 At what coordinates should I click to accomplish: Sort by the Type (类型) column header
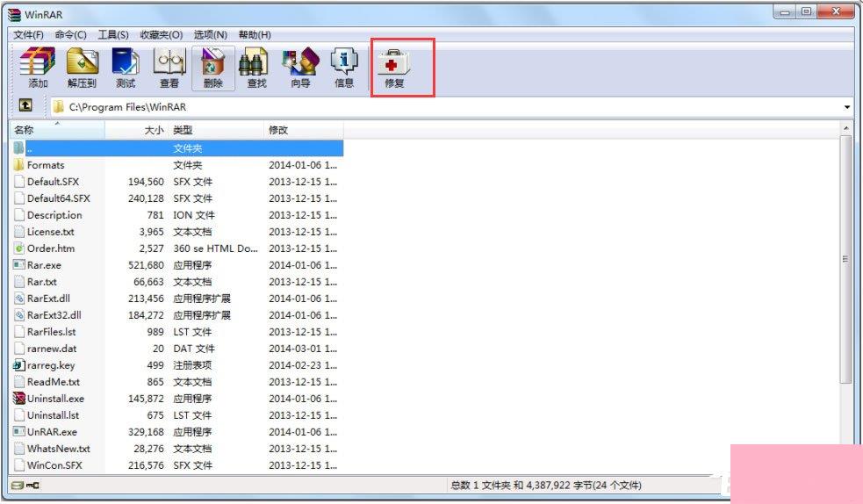click(x=216, y=131)
